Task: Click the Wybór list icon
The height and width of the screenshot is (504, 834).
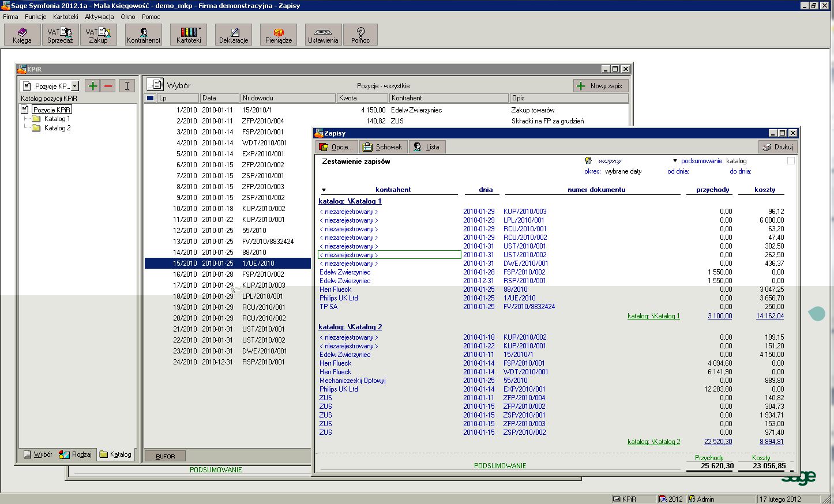Action: click(x=155, y=85)
